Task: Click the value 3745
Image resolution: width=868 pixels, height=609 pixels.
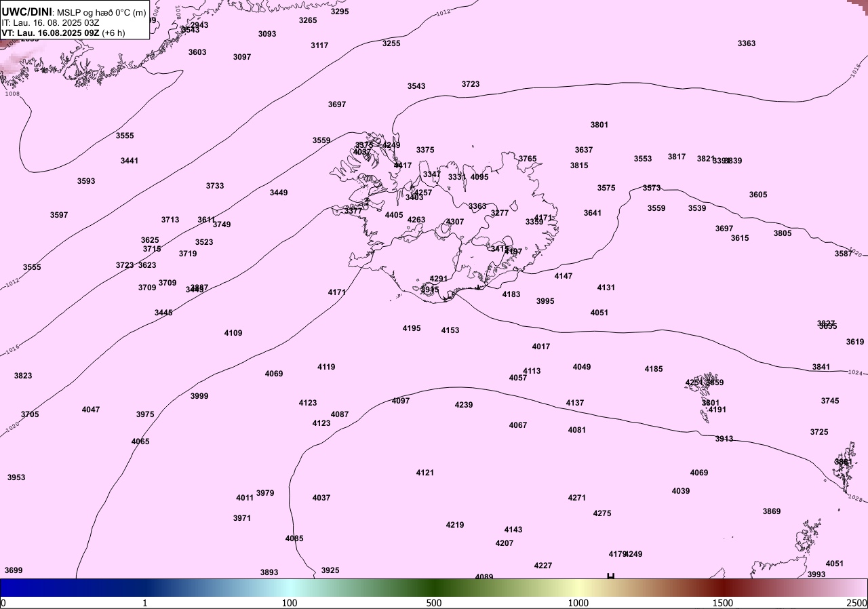Action: point(830,401)
